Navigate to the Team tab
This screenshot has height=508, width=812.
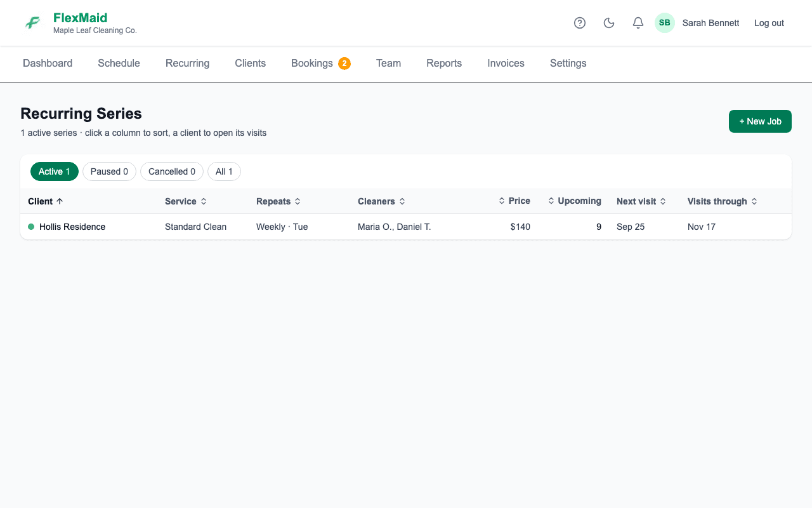(x=388, y=63)
